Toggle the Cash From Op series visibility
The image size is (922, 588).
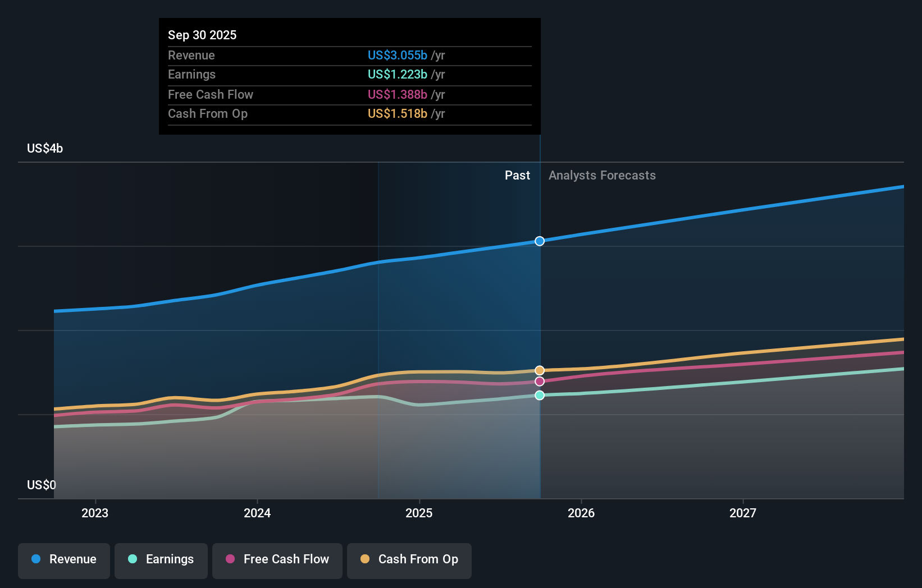point(409,560)
